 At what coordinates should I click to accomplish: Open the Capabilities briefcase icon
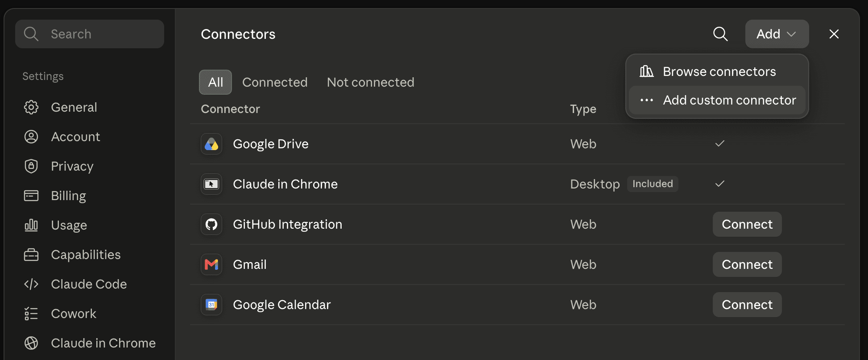tap(31, 255)
